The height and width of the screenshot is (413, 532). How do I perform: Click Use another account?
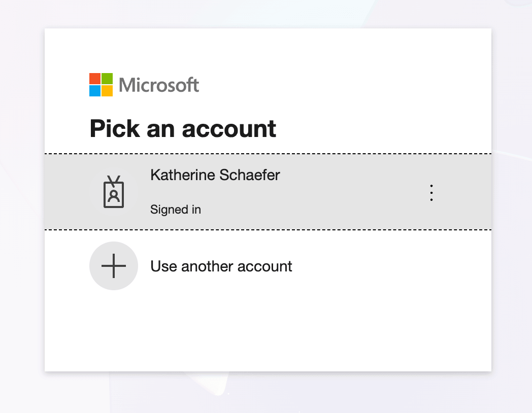point(221,266)
